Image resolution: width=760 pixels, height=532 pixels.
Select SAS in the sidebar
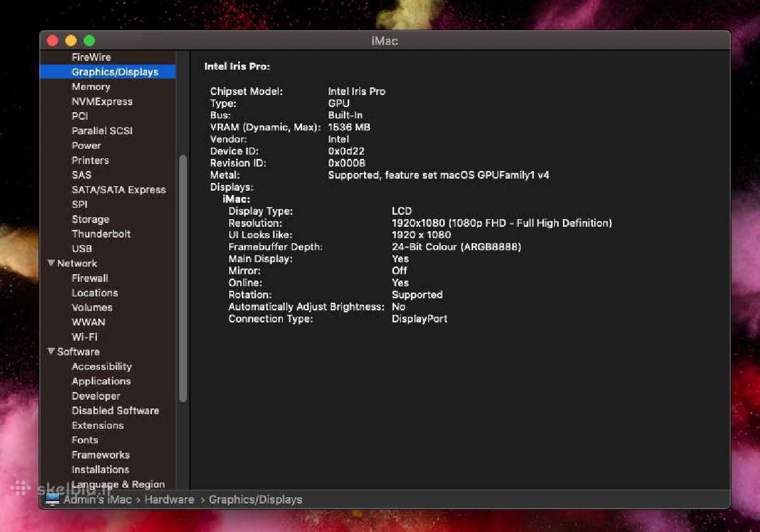pyautogui.click(x=81, y=175)
